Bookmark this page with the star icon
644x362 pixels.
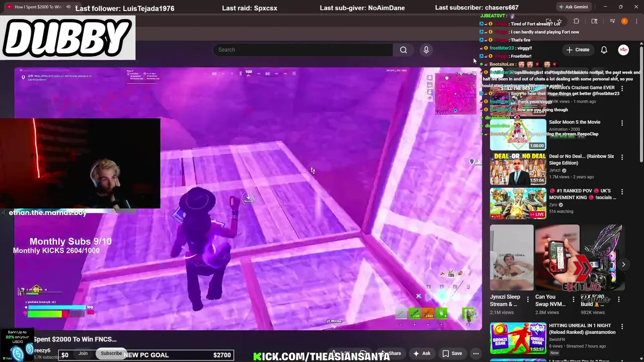click(x=559, y=21)
